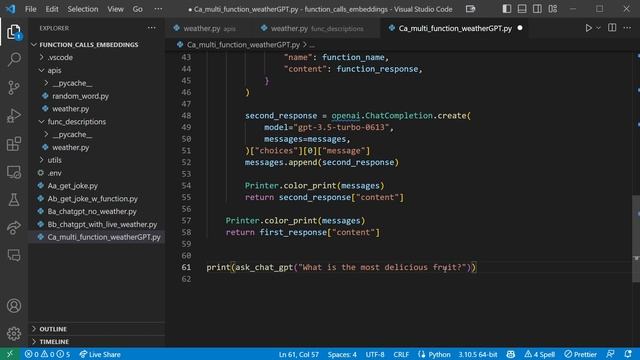Image resolution: width=640 pixels, height=360 pixels.
Task: Open the Live Share activity bar icon
Action: tap(14, 228)
